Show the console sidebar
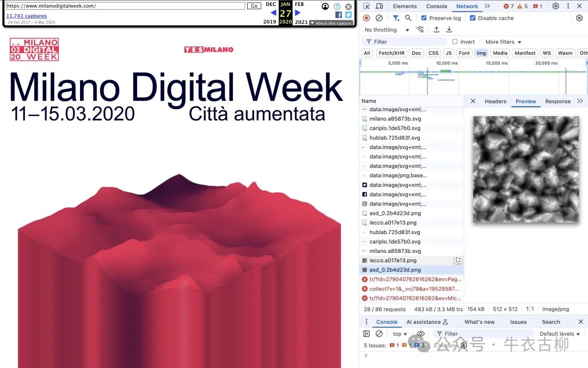588x368 pixels. point(366,334)
